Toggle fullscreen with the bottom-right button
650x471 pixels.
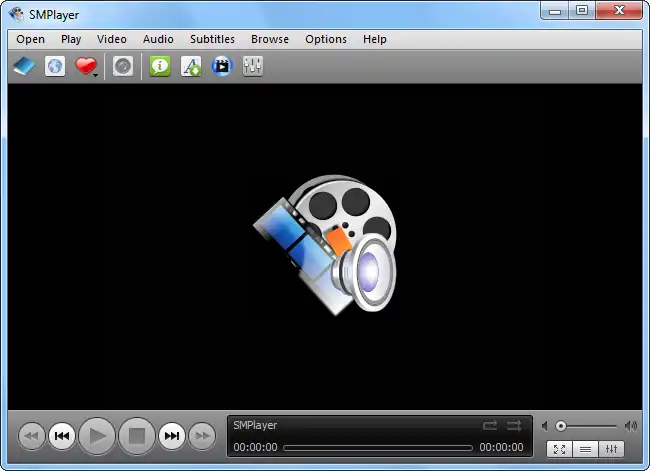click(559, 449)
